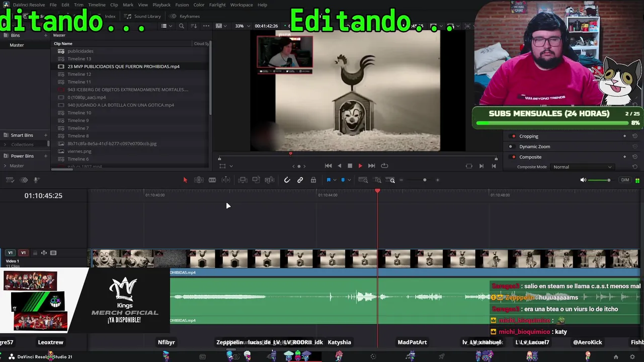Click the Full Extent Zoom icon
The image size is (644, 362).
[x=363, y=180]
